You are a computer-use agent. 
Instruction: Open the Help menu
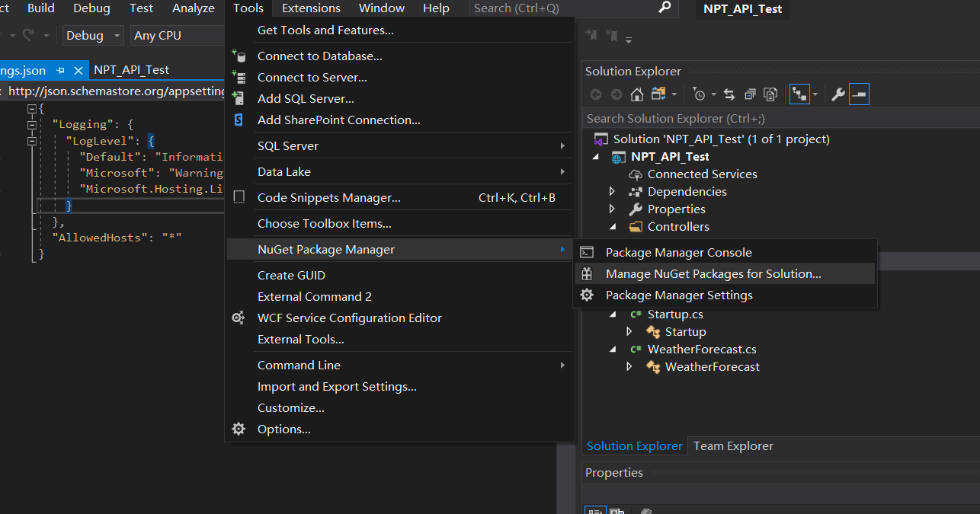tap(436, 8)
